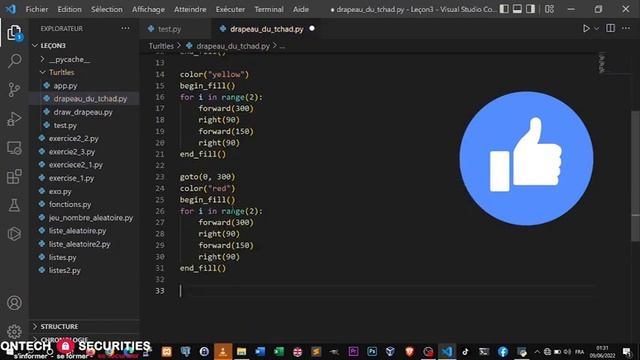Show hidden system tray icons
Screen dimensions: 640x360
click(537, 351)
